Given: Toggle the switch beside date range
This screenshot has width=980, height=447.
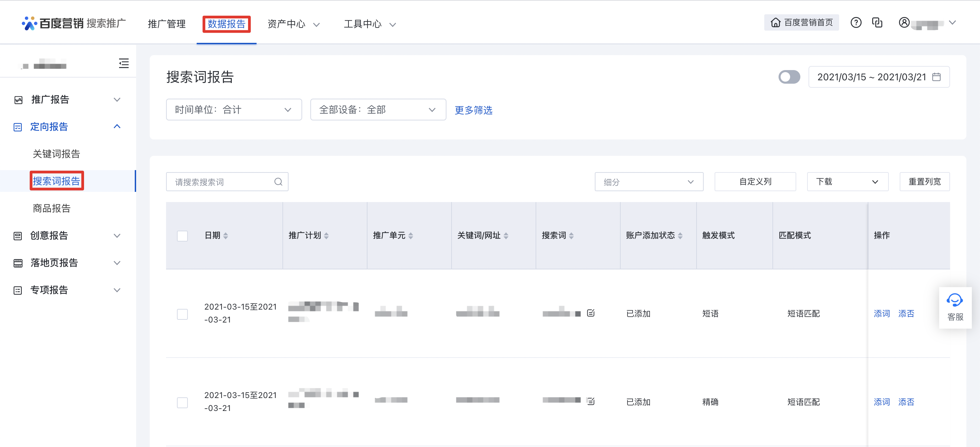Looking at the screenshot, I should point(789,77).
